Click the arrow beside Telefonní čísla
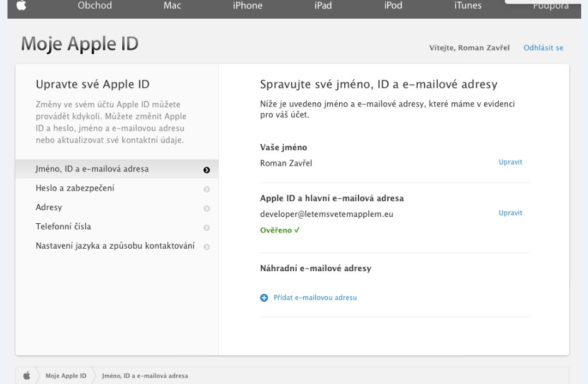 (x=206, y=228)
